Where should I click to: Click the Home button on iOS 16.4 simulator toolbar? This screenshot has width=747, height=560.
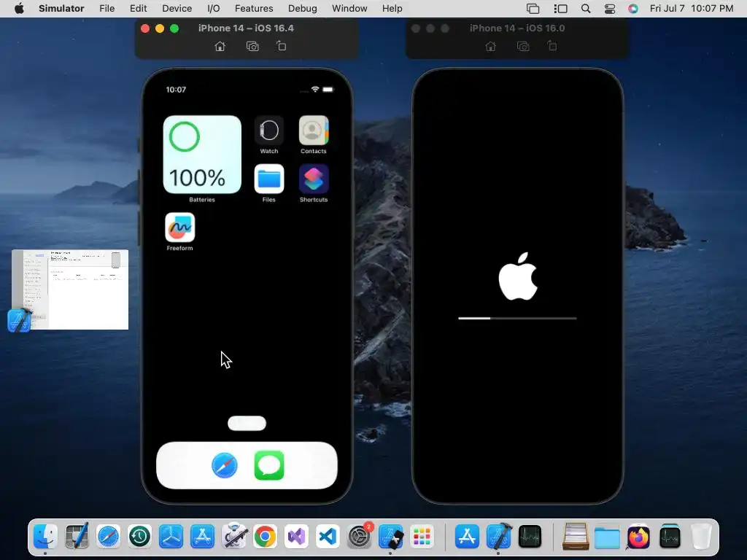[220, 46]
